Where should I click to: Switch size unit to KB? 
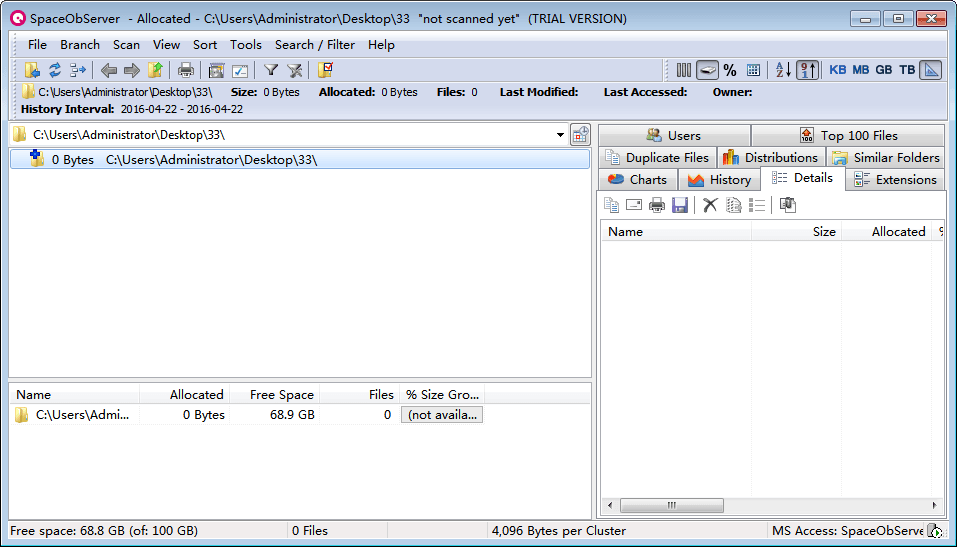837,70
